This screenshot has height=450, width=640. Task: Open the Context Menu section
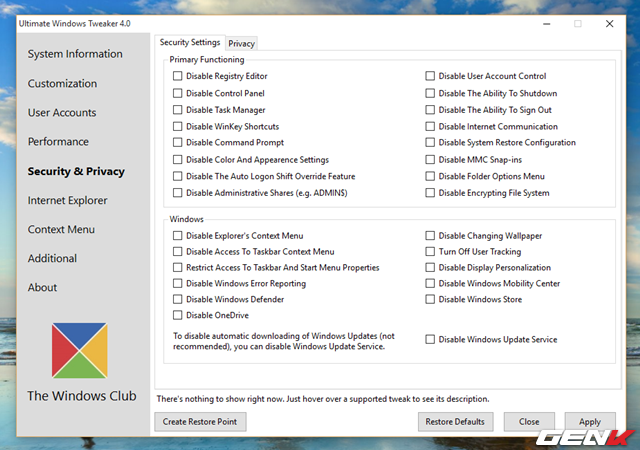[61, 229]
